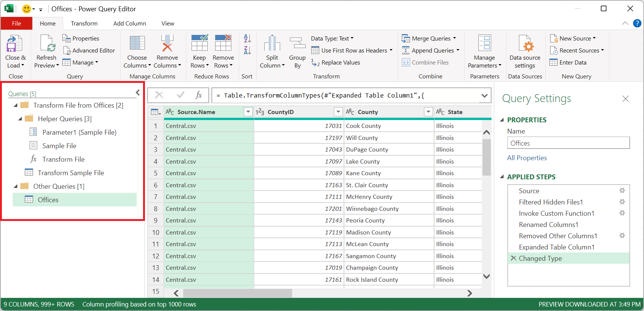
Task: Click the Close & Load icon
Action: pyautogui.click(x=14, y=44)
